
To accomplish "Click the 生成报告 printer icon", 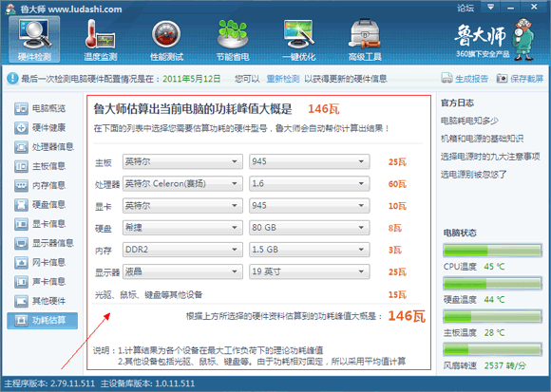I will click(446, 78).
